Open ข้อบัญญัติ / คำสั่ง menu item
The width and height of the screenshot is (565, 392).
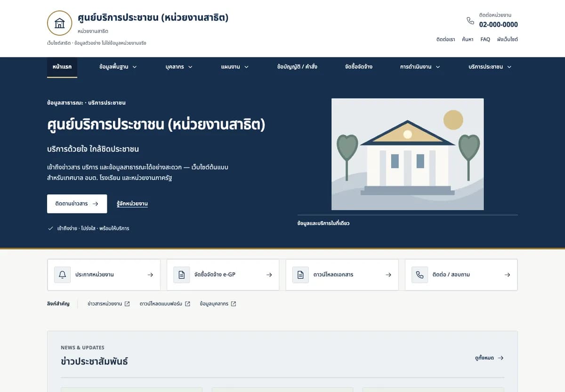coord(297,67)
